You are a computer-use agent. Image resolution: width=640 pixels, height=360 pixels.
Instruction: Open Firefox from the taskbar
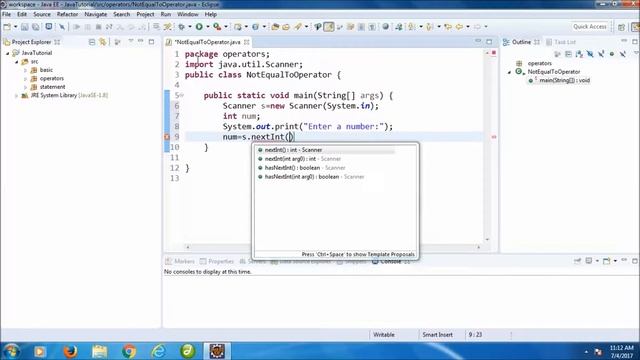[x=70, y=351]
